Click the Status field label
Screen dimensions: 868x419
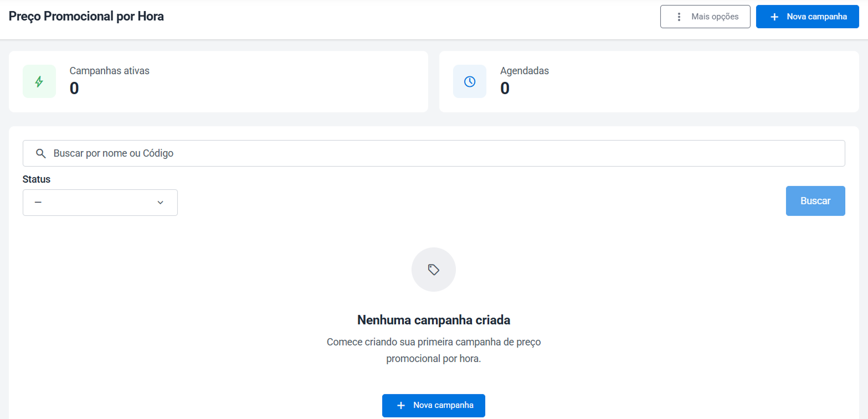point(37,179)
